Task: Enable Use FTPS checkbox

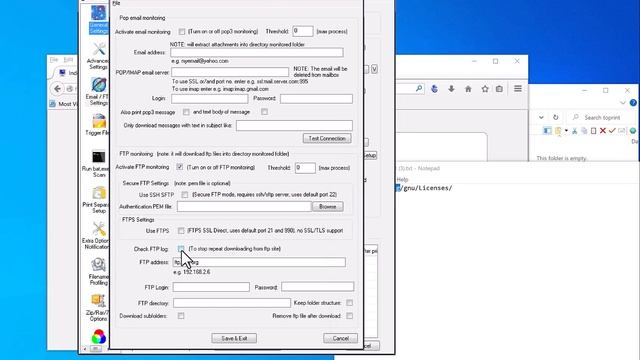Action: coord(181,231)
